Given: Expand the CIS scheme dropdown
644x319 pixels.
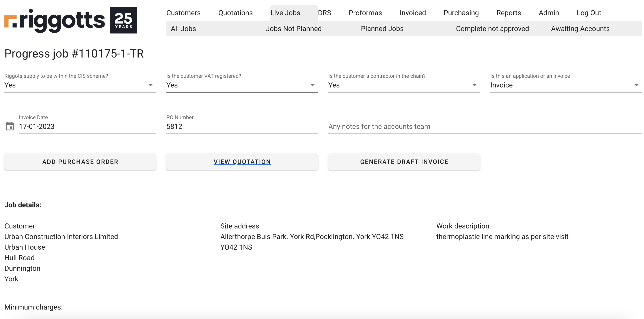Looking at the screenshot, I should (80, 85).
